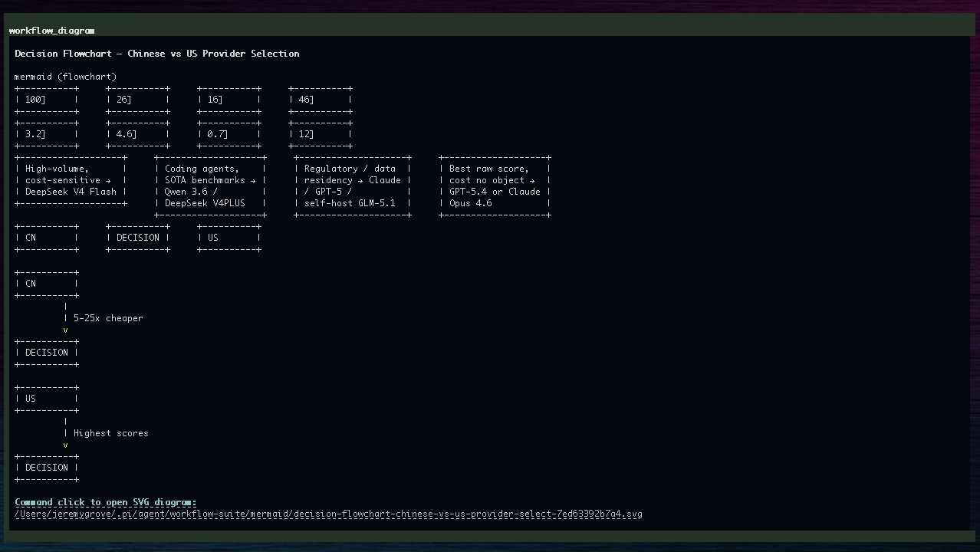Select the 'cost-sensitive →' line
This screenshot has width=980, height=552.
(x=68, y=180)
